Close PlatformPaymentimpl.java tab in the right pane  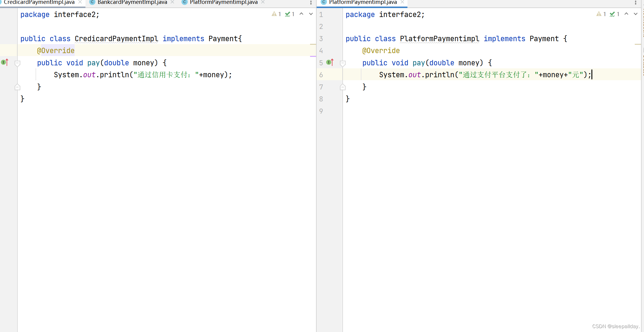click(402, 2)
